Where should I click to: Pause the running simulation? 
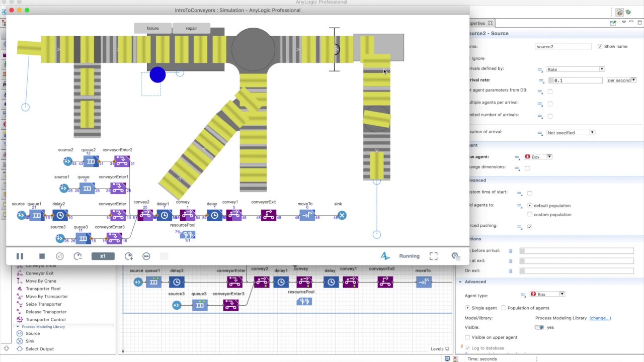click(20, 256)
